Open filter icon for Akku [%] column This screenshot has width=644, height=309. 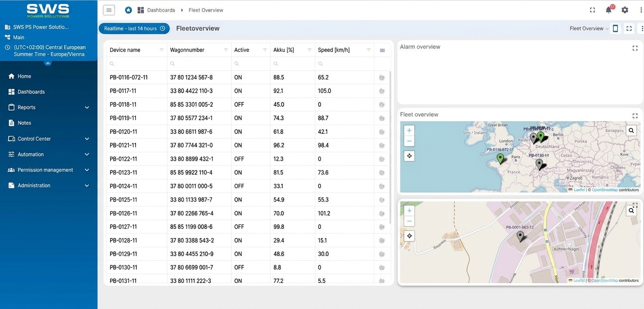pyautogui.click(x=310, y=50)
